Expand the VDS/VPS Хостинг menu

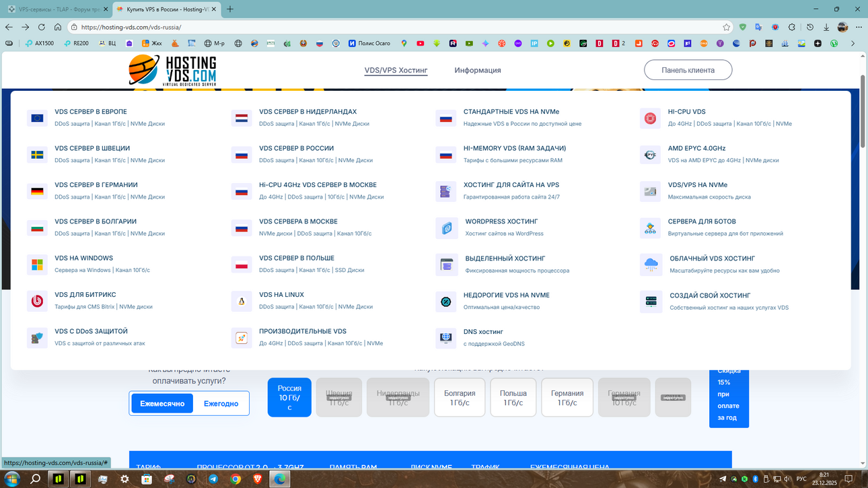coord(396,70)
